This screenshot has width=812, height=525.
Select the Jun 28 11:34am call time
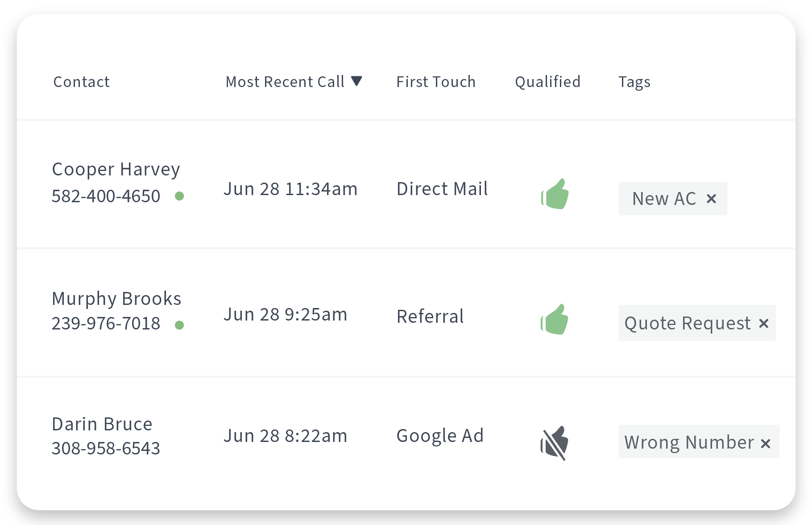click(x=290, y=189)
